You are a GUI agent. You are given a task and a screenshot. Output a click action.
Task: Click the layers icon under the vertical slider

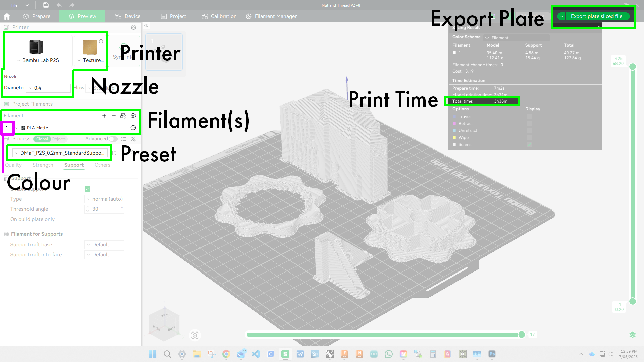(x=633, y=335)
